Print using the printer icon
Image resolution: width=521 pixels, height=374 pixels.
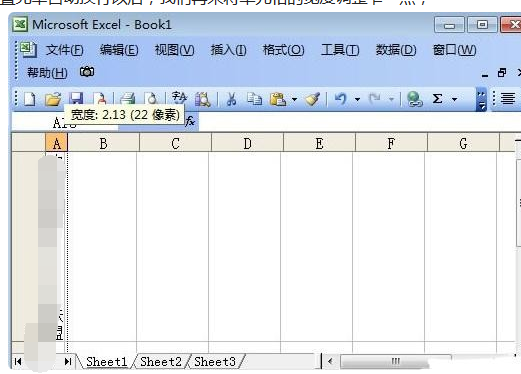tap(127, 99)
